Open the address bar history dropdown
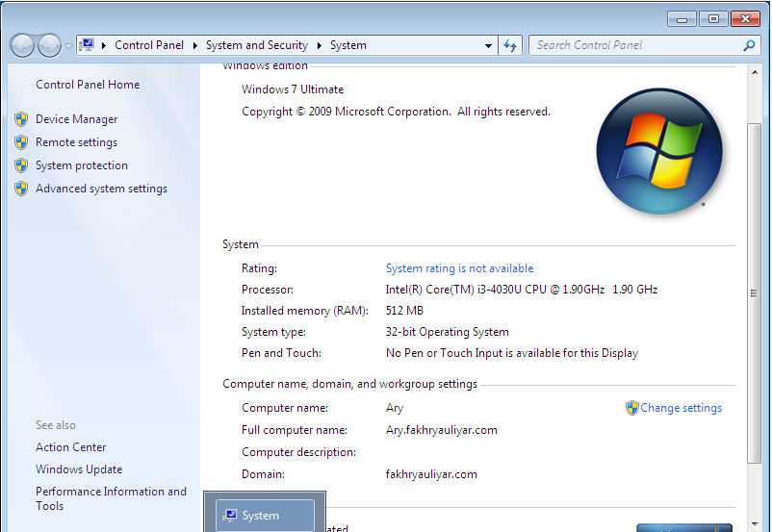This screenshot has height=532, width=772. [488, 46]
